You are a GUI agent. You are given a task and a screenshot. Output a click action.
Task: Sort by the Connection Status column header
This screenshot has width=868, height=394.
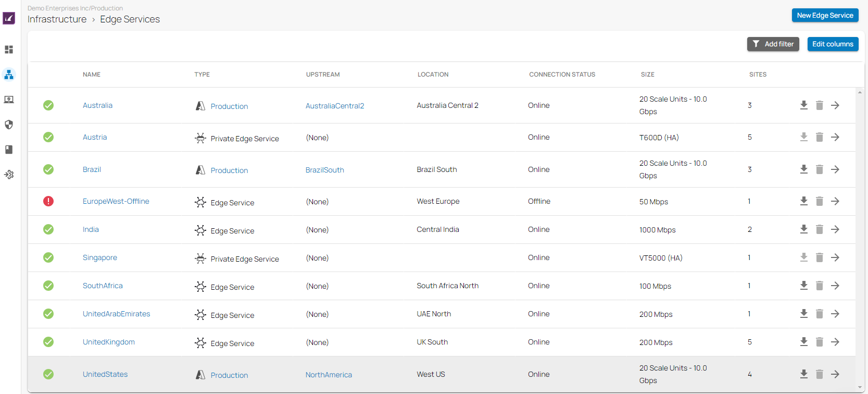click(x=562, y=75)
